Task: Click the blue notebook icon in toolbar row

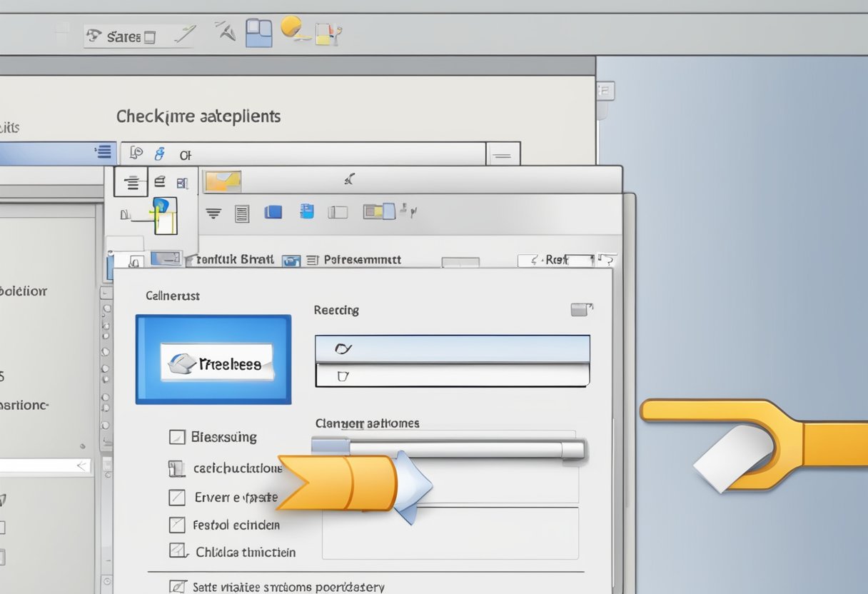Action: tap(307, 211)
